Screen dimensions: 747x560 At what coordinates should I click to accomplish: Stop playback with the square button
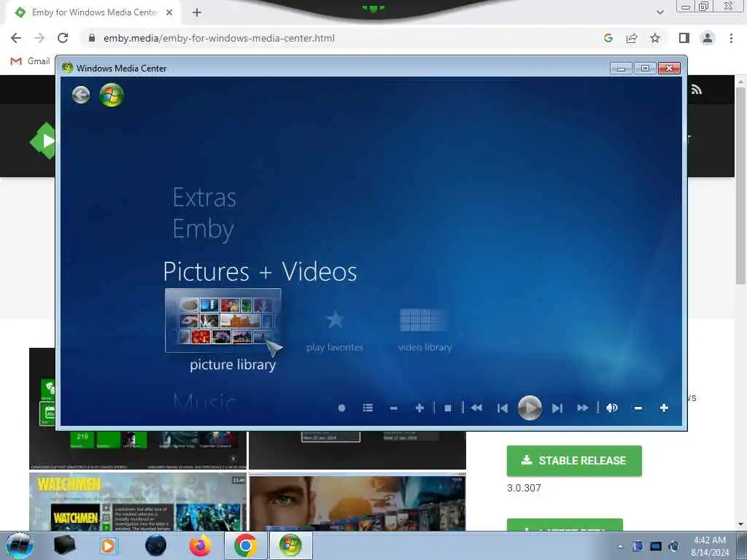pos(448,408)
